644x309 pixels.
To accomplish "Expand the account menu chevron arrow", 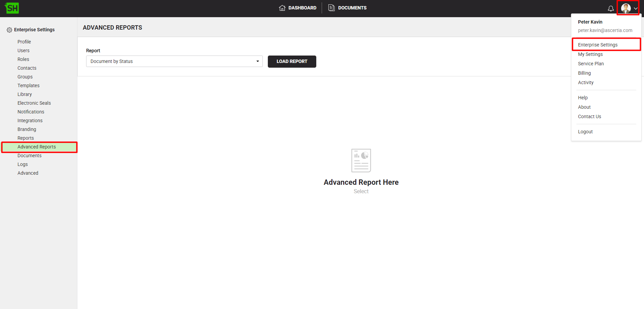I will click(x=636, y=9).
